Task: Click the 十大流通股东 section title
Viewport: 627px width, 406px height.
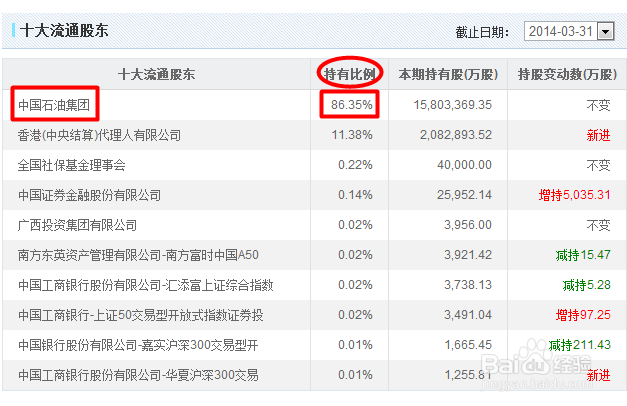Action: click(64, 30)
